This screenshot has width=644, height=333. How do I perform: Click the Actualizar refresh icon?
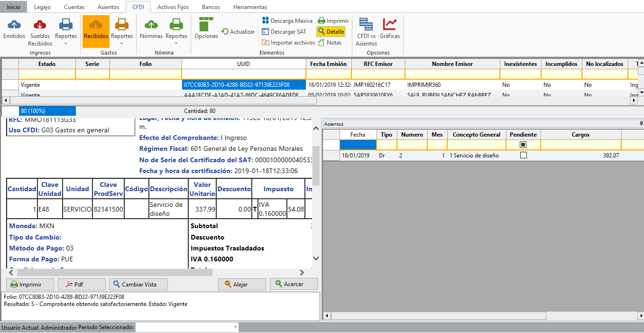tap(225, 32)
